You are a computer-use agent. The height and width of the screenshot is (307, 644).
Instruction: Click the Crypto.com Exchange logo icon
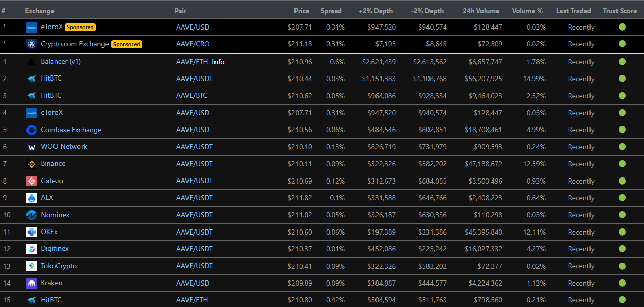[x=32, y=44]
